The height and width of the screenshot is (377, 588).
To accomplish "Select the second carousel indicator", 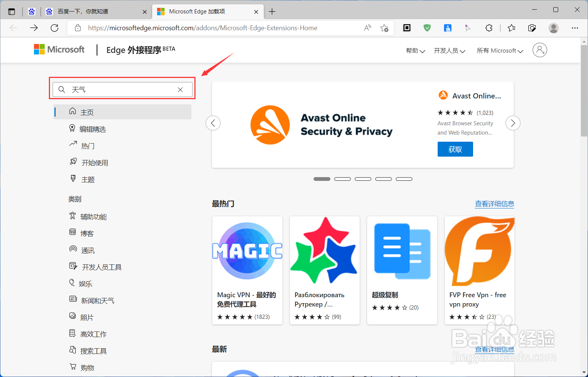I will pos(343,179).
